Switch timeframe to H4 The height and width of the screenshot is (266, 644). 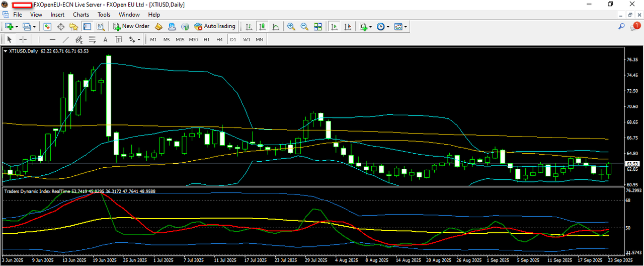220,39
